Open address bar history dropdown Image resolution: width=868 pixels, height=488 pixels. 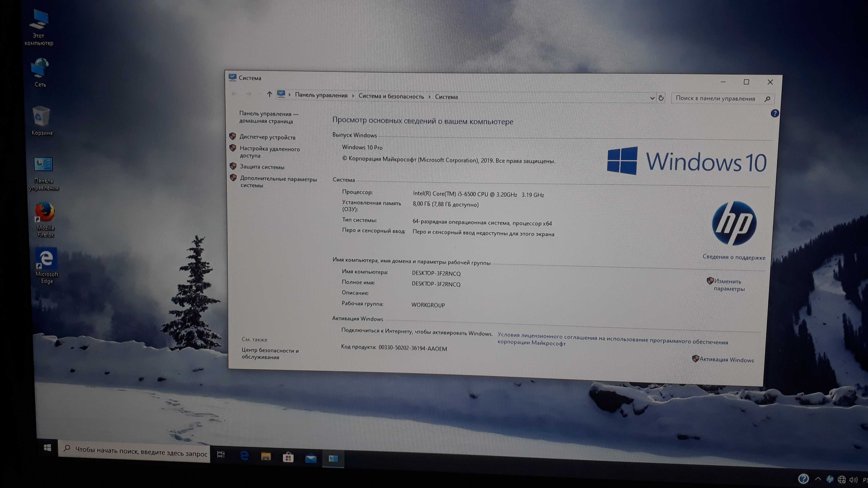point(652,98)
